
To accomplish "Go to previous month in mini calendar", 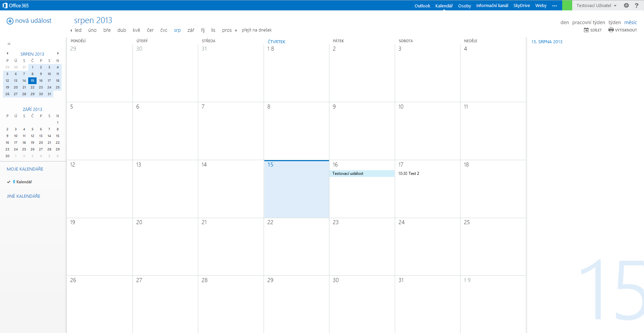I will [x=7, y=53].
